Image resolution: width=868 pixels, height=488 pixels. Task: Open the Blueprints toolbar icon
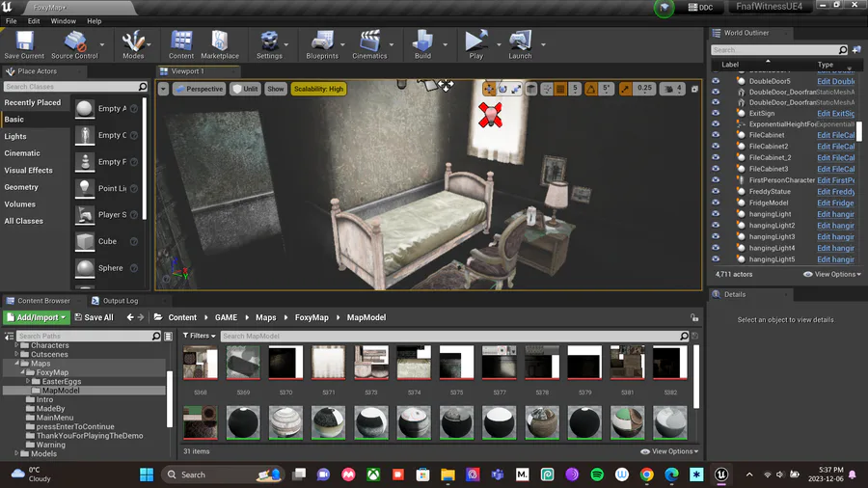(322, 44)
